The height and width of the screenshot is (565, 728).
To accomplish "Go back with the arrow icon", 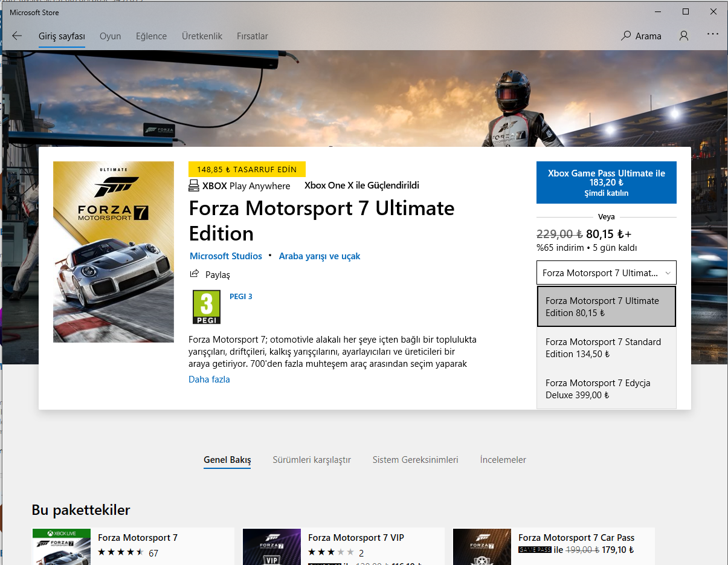I will coord(17,36).
